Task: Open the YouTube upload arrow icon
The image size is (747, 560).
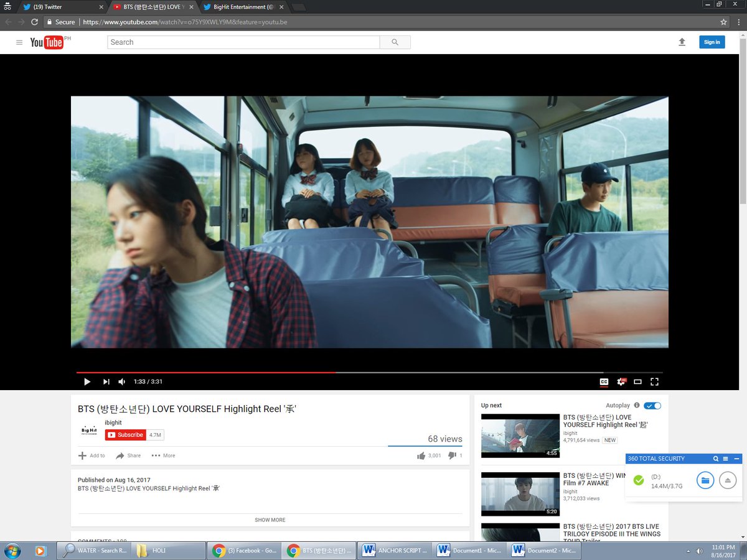Action: (682, 42)
